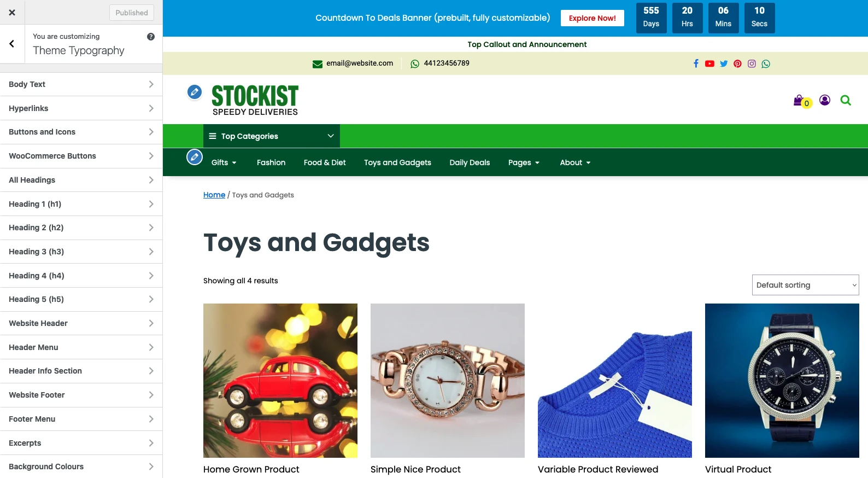Viewport: 868px width, 478px height.
Task: Click the user account icon
Action: [825, 100]
